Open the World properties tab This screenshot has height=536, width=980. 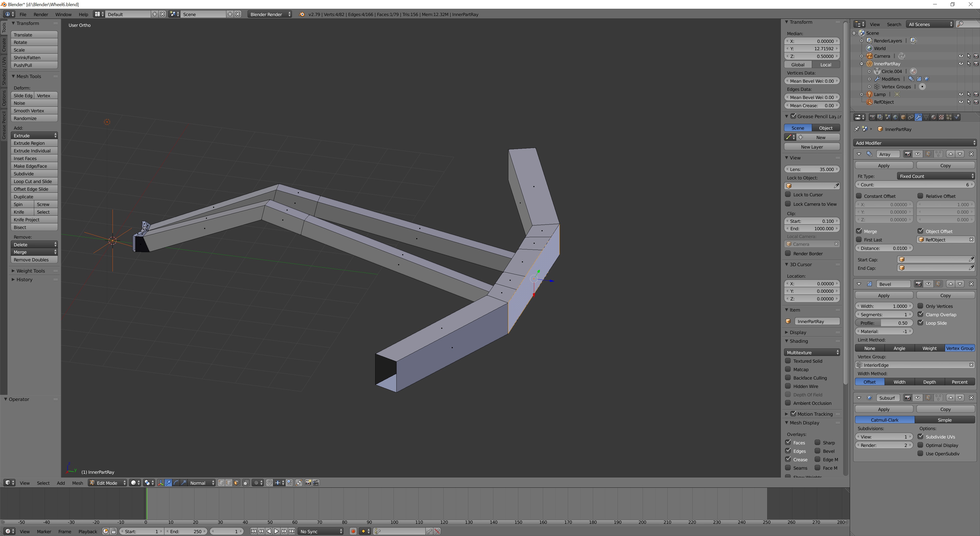[x=895, y=117]
